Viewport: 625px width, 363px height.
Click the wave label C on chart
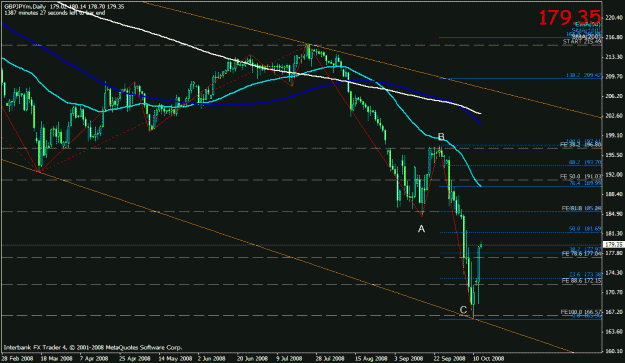[463, 310]
